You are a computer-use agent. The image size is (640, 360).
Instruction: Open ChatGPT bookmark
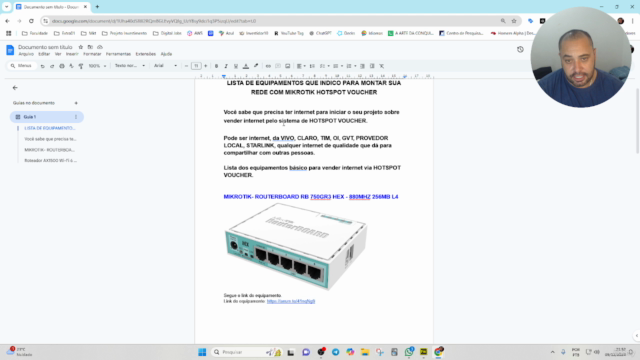pos(320,33)
